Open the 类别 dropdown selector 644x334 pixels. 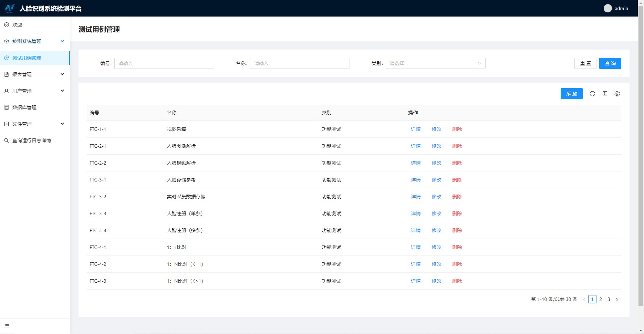tap(435, 63)
